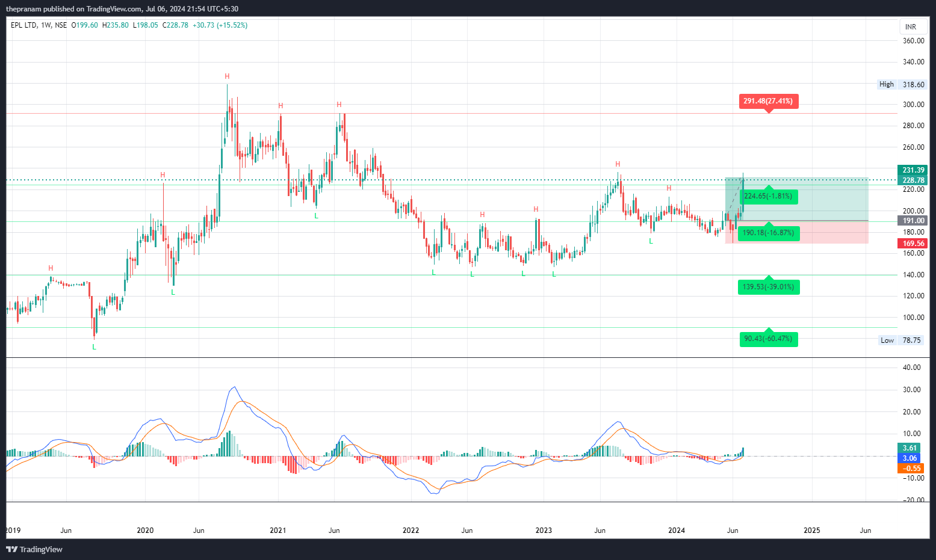The image size is (936, 560).
Task: Click the red 169.56 stop price tag
Action: pyautogui.click(x=913, y=244)
